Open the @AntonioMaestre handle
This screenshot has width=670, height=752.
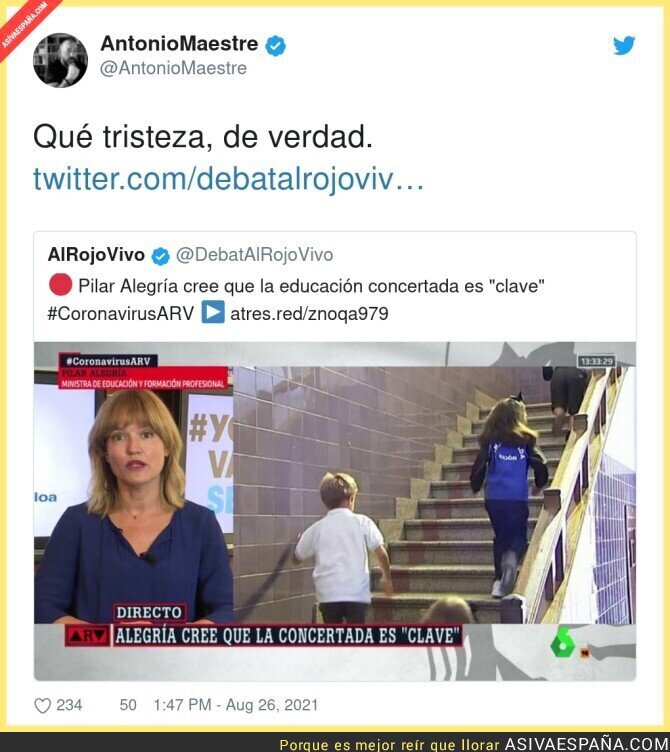(173, 68)
